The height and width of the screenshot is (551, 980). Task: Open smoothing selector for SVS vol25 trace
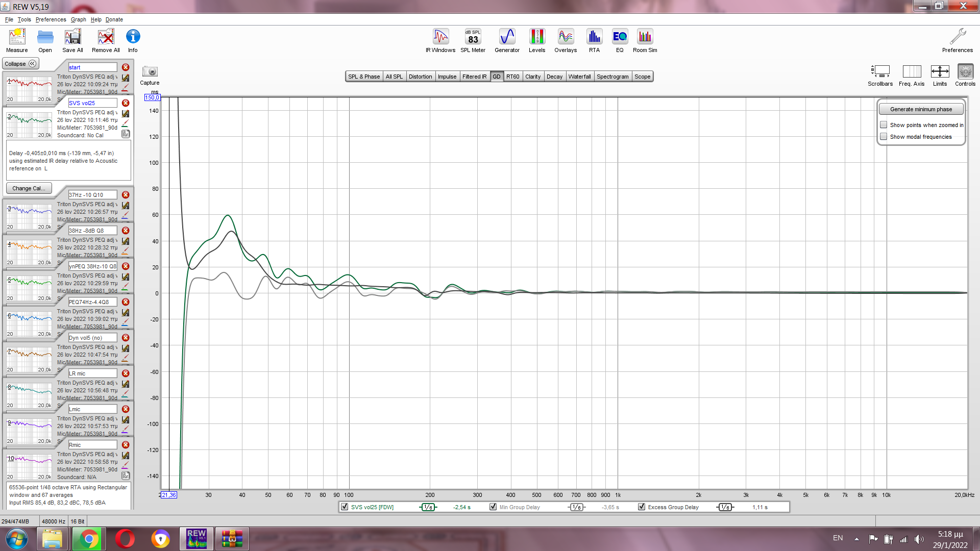(x=428, y=507)
